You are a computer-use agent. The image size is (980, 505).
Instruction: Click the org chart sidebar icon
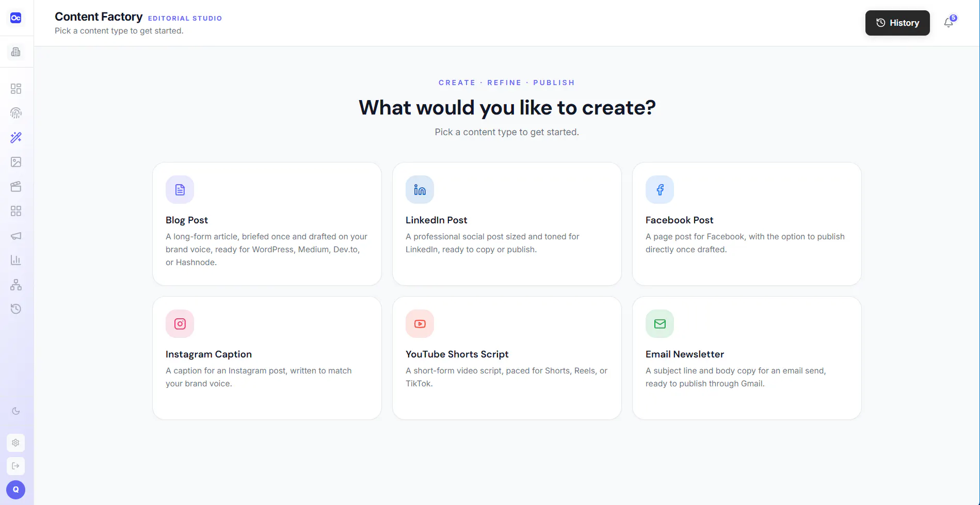click(16, 285)
